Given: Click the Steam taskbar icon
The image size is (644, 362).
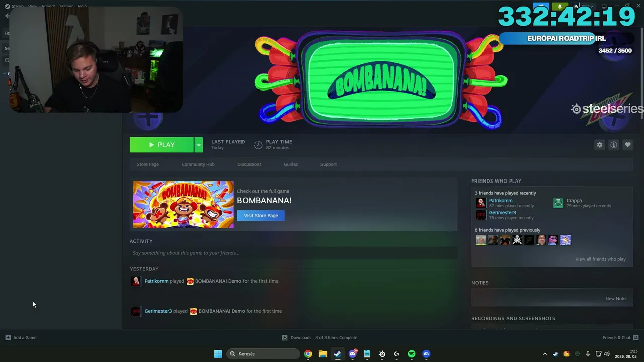Looking at the screenshot, I should click(337, 354).
